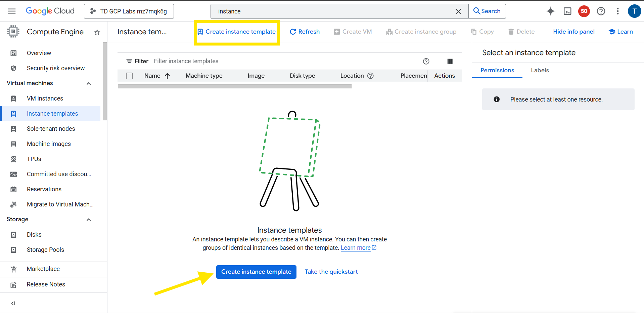This screenshot has height=313, width=644.
Task: Click the blue Create instance template button
Action: point(256,272)
